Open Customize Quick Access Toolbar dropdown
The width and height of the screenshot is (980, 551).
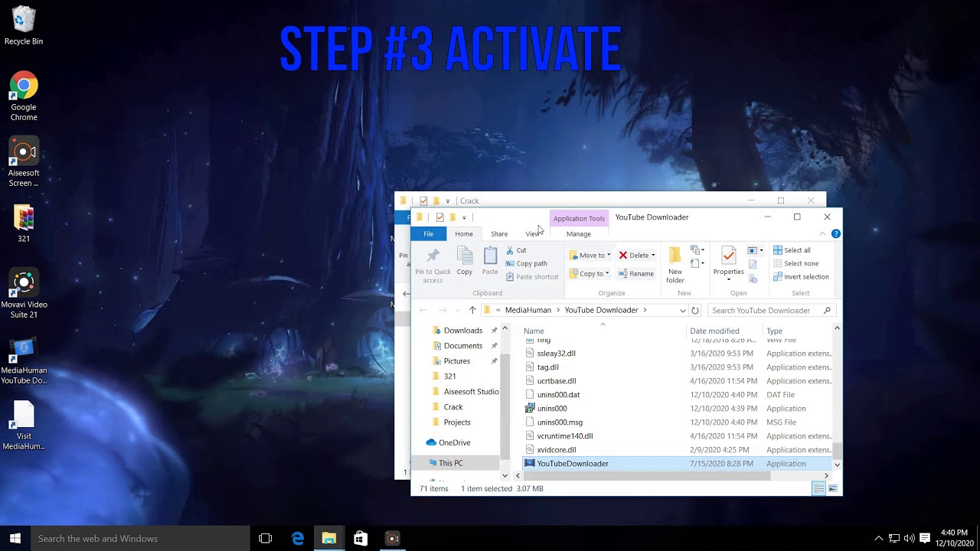point(464,218)
